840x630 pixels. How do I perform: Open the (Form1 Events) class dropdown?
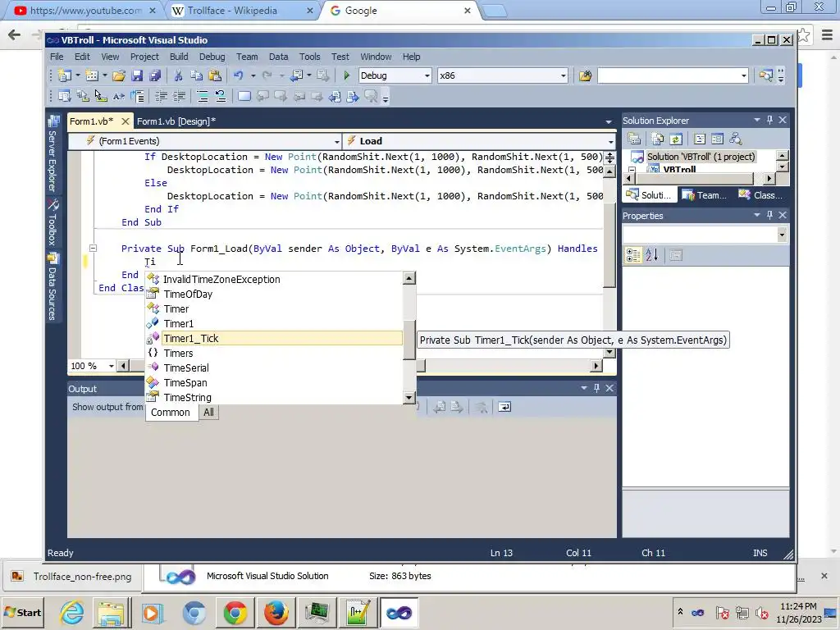(x=337, y=141)
